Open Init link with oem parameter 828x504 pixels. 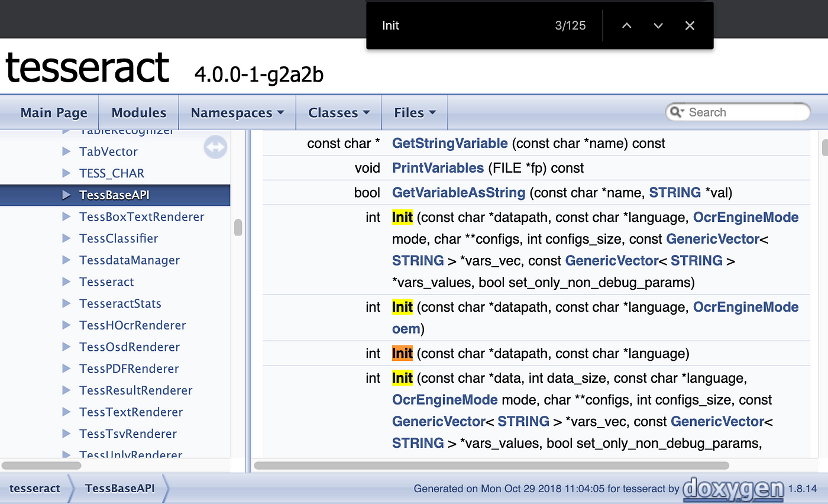(402, 307)
